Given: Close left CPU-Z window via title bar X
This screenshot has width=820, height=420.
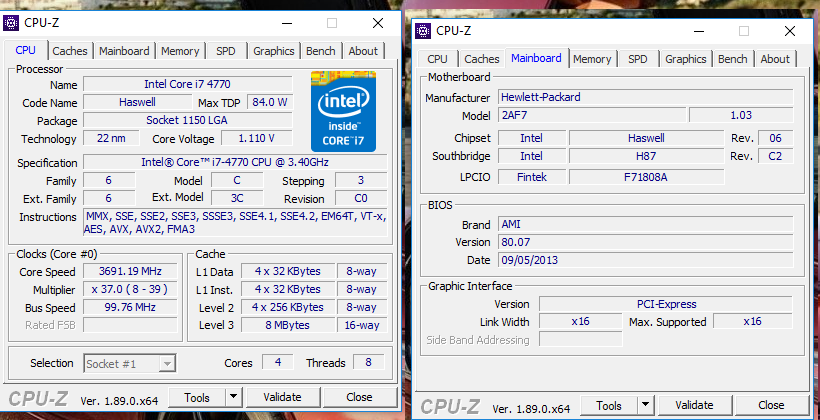Looking at the screenshot, I should (378, 23).
